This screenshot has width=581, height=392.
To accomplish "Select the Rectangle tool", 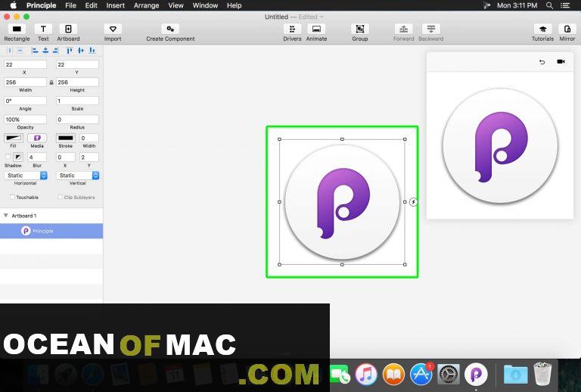I will 17,30.
